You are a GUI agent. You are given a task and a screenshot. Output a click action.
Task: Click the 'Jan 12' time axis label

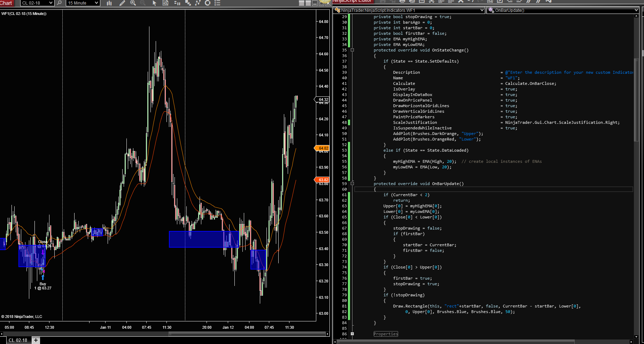(228, 327)
